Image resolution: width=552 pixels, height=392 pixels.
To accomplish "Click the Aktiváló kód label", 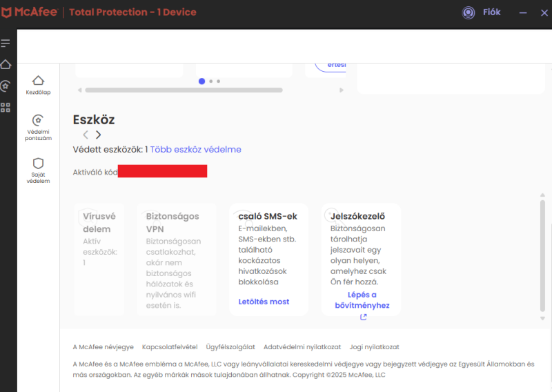I will [x=95, y=173].
